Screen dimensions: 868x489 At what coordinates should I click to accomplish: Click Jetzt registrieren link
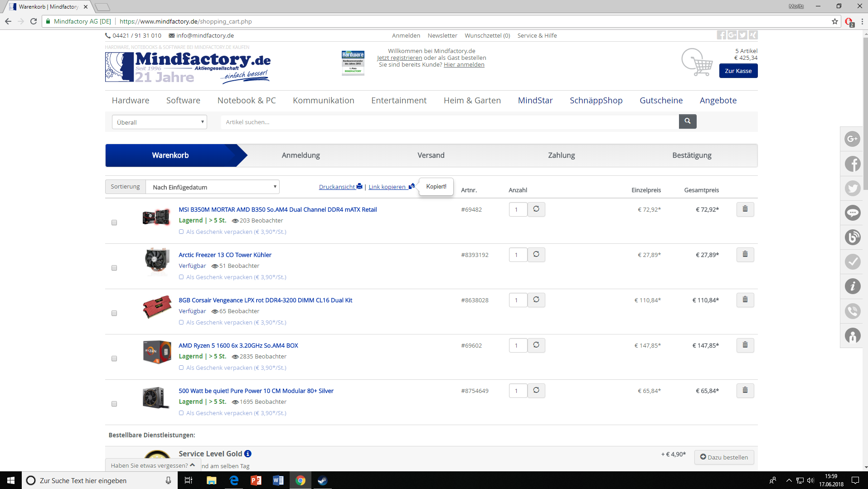[399, 58]
